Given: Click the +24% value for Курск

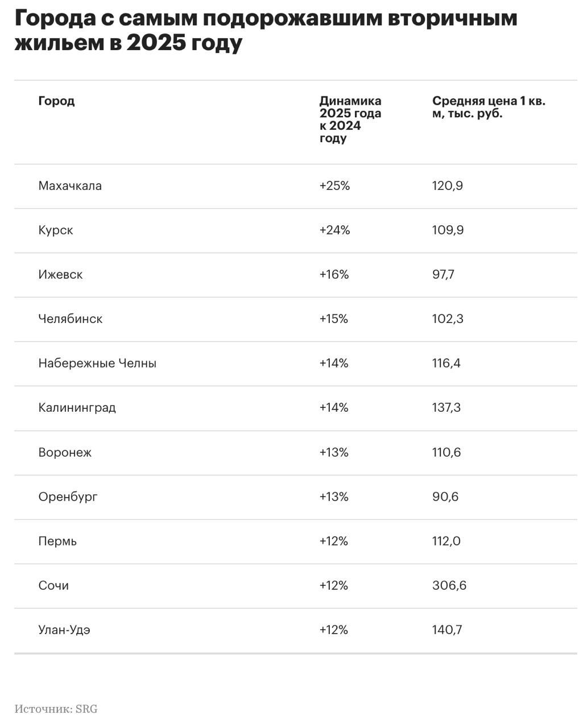Looking at the screenshot, I should [x=334, y=230].
